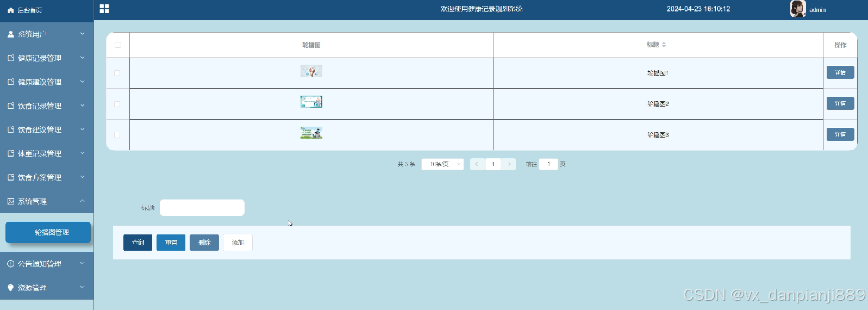Toggle the select-all checkbox in table header
The height and width of the screenshot is (310, 868).
point(118,45)
